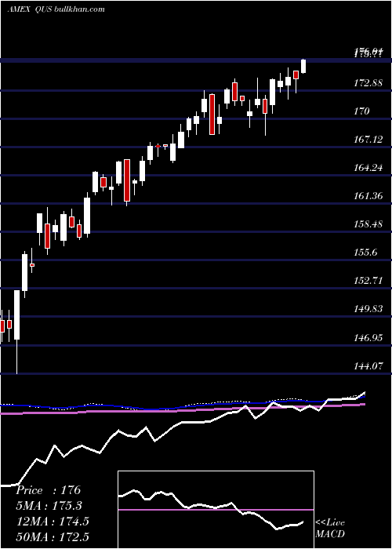The height and width of the screenshot is (549, 392).
Task: Click the AMEX QUS bullkhan.com title text
Action: click(x=56, y=9)
